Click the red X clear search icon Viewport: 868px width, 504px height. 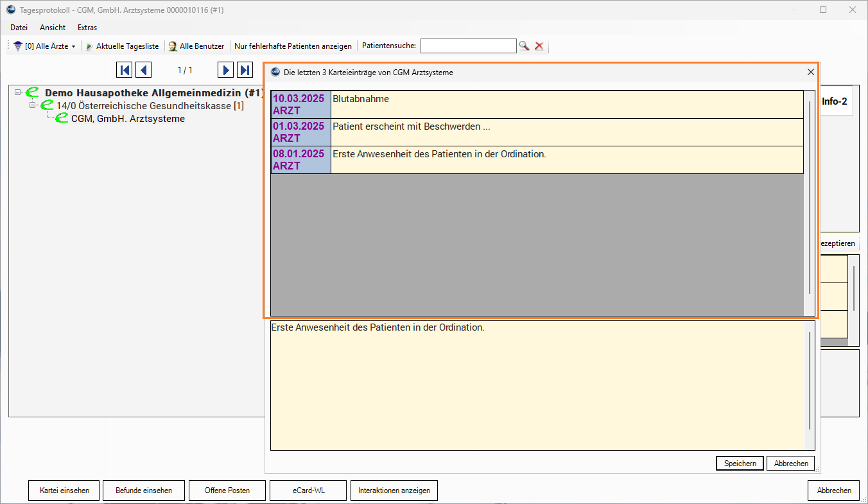[539, 46]
